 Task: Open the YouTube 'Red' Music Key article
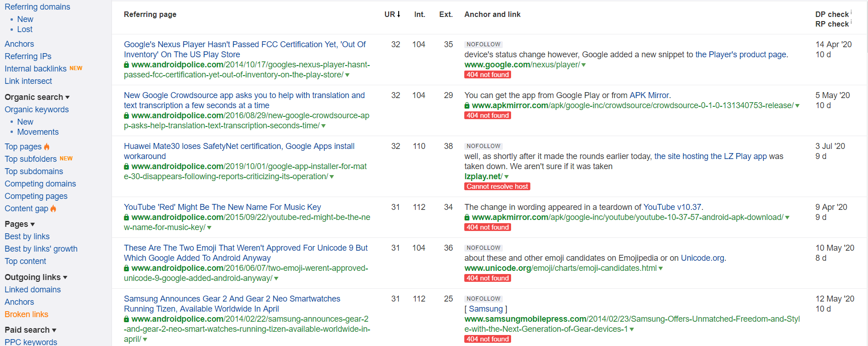click(x=223, y=207)
